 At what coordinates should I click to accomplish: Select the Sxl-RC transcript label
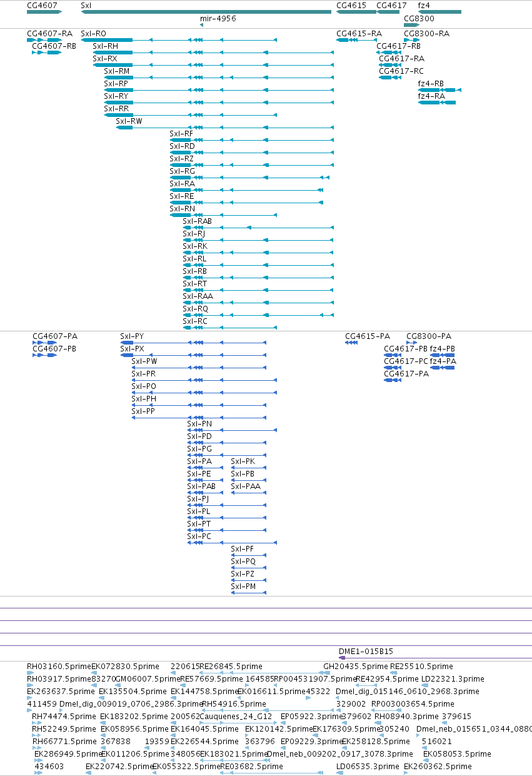[x=195, y=321]
